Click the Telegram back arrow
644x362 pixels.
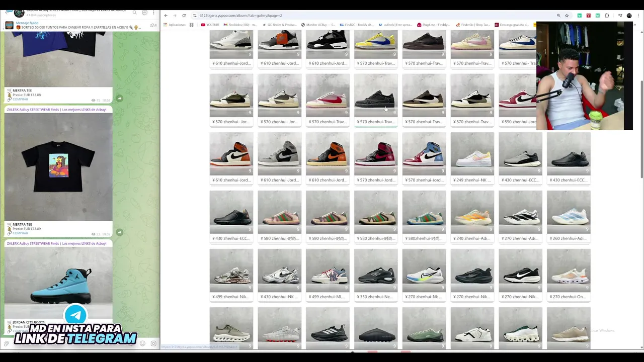point(6,13)
